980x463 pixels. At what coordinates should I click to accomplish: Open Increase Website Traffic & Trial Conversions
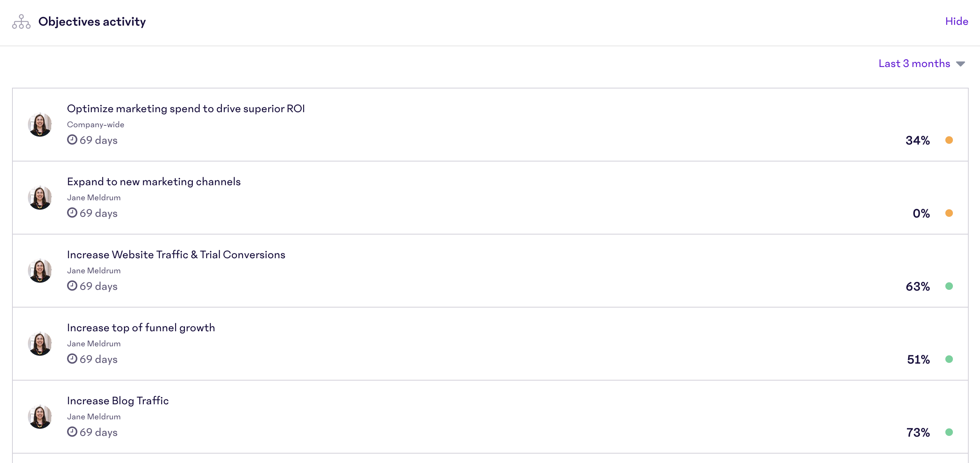[x=176, y=255]
